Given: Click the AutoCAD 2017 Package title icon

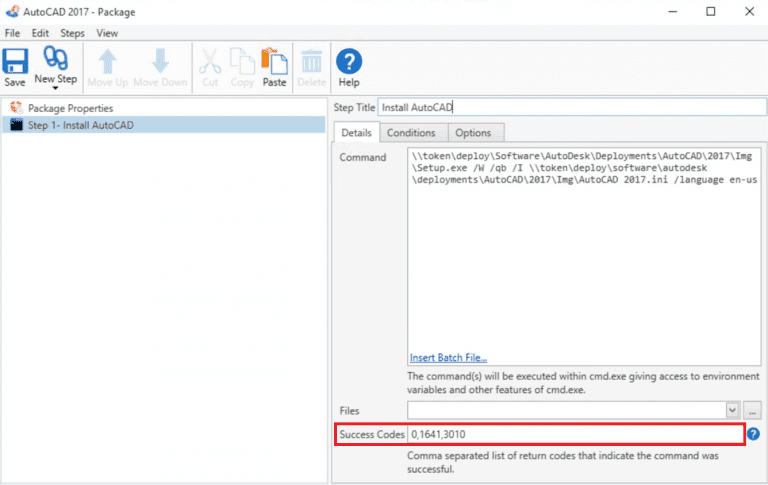Looking at the screenshot, I should pos(13,11).
